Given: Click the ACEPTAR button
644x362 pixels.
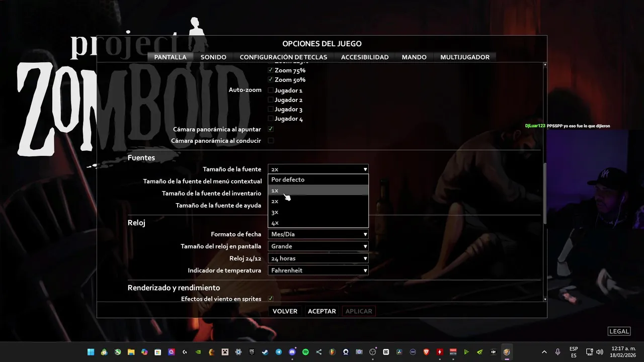Looking at the screenshot, I should 322,311.
